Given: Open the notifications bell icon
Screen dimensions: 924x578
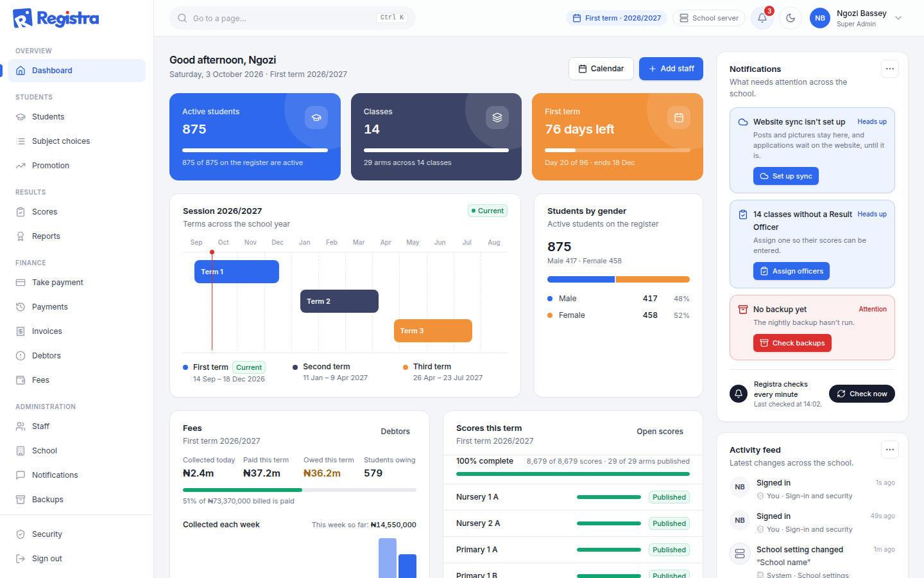Looking at the screenshot, I should click(762, 18).
